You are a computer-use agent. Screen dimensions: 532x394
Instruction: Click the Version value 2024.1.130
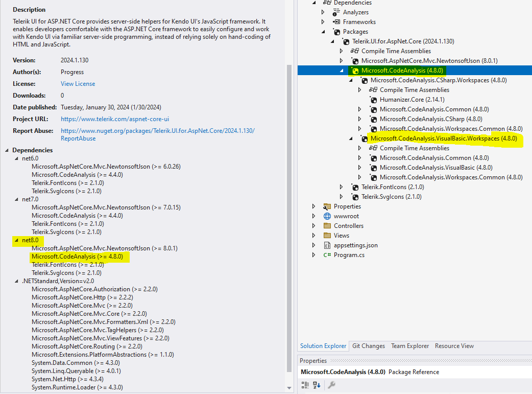[x=75, y=60]
